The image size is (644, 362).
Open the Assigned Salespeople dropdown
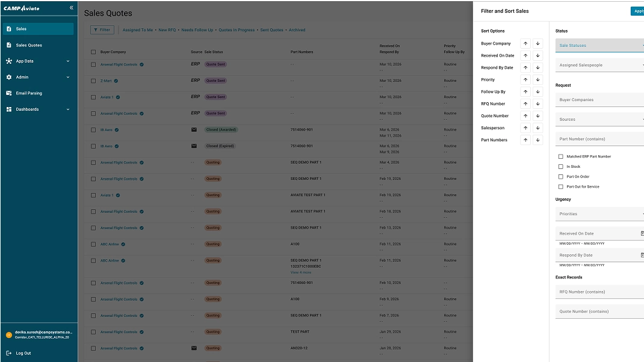599,65
